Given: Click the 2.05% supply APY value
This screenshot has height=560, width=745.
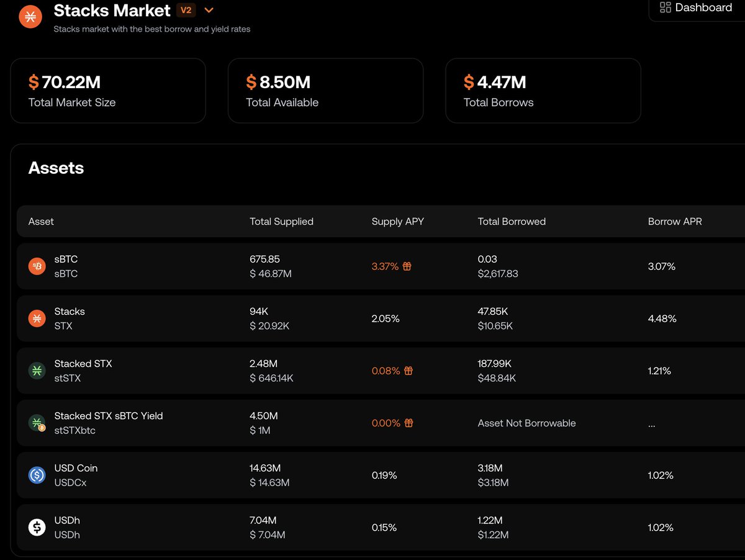Looking at the screenshot, I should click(386, 318).
